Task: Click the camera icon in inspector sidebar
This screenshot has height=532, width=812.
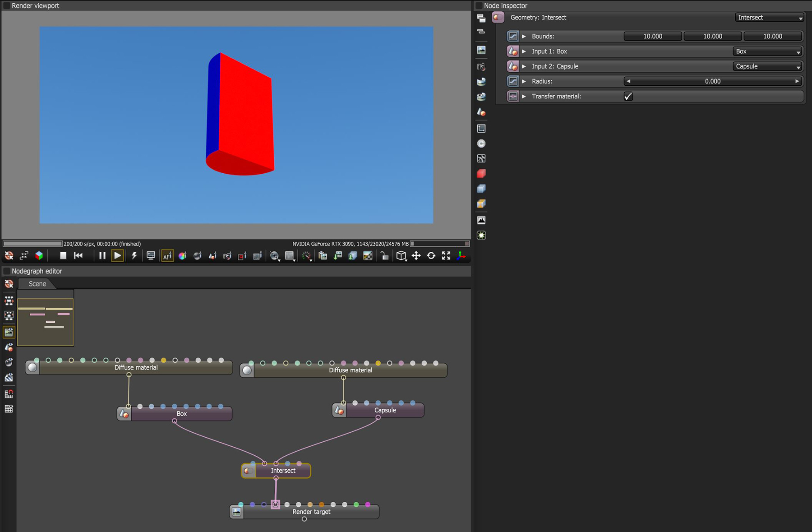Action: pyautogui.click(x=481, y=67)
